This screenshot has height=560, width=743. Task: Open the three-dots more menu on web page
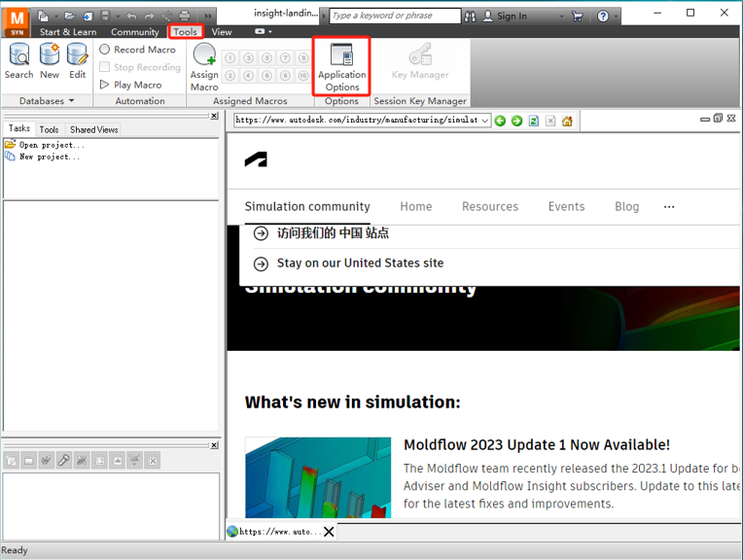pos(669,206)
